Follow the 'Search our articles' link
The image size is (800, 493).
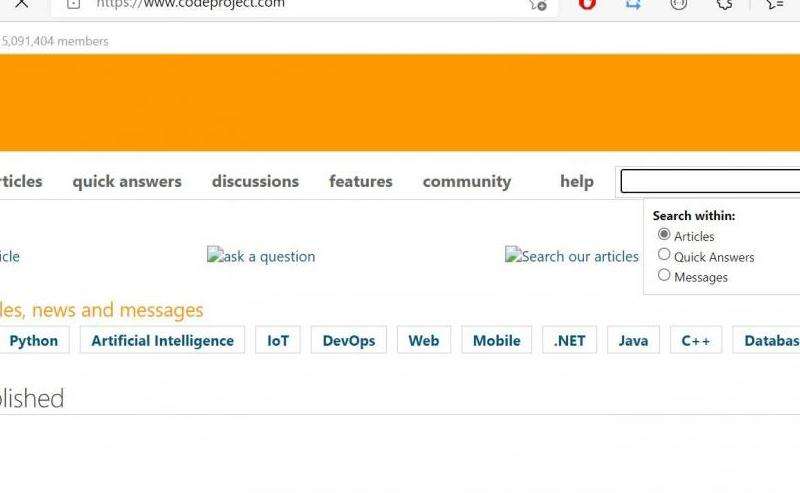(x=572, y=256)
